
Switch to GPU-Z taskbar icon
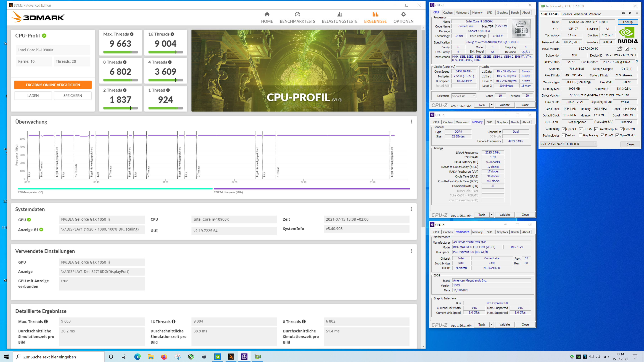coord(257,357)
